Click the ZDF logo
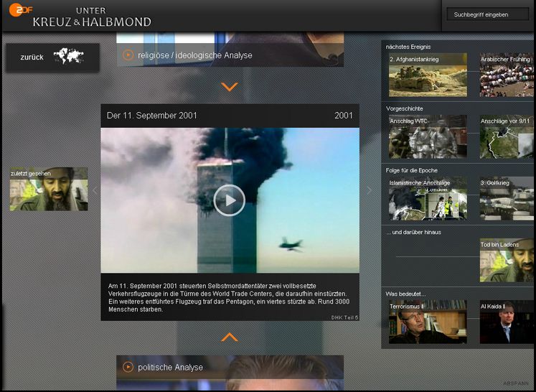Image resolution: width=536 pixels, height=392 pixels. coord(21,10)
